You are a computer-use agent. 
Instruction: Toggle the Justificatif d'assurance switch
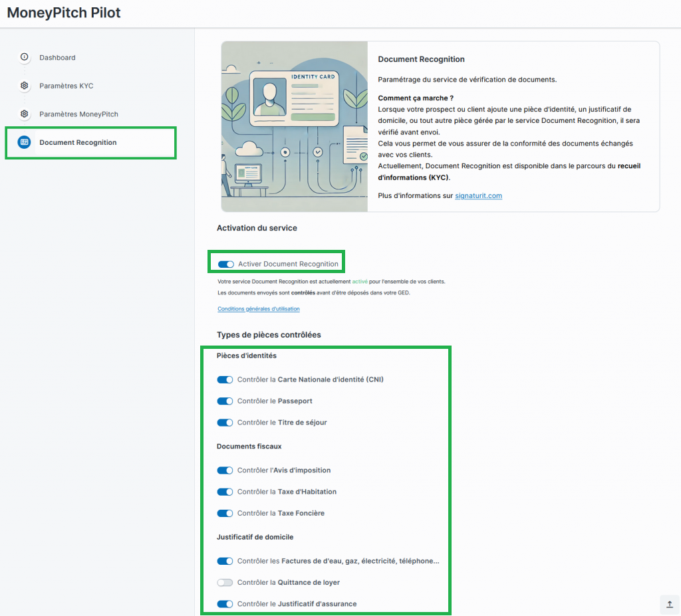pyautogui.click(x=225, y=604)
